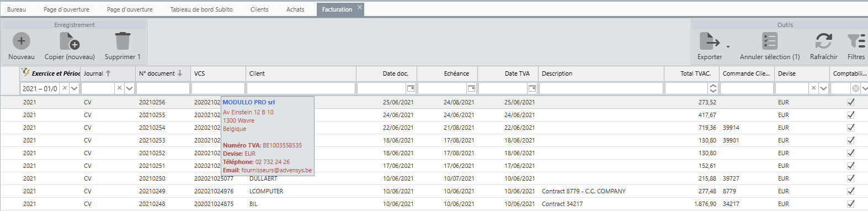Toggle checkbox in row 20210253
Viewport: 868px width, 211px height.
pos(851,140)
